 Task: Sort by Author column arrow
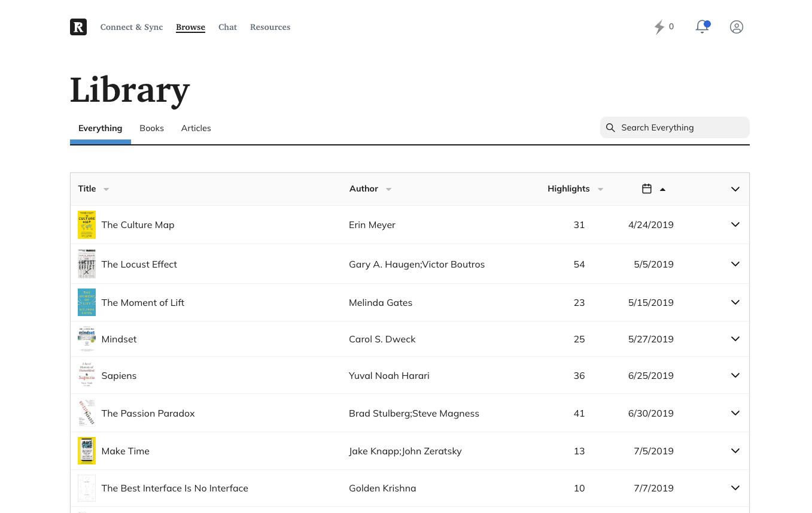pos(388,189)
